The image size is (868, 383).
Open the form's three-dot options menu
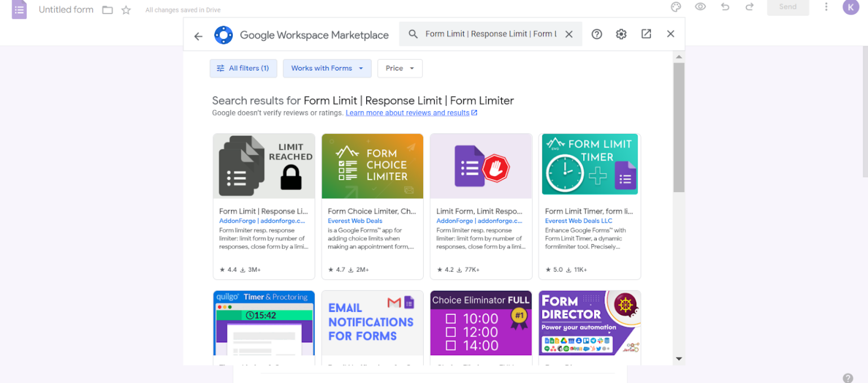[826, 7]
